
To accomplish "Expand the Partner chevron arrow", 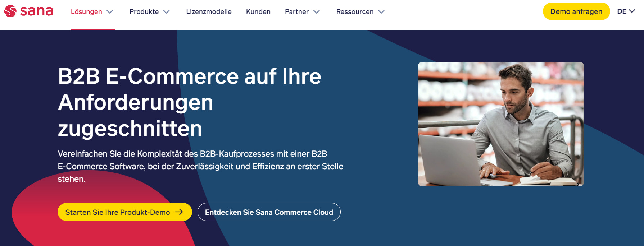I will pos(317,12).
